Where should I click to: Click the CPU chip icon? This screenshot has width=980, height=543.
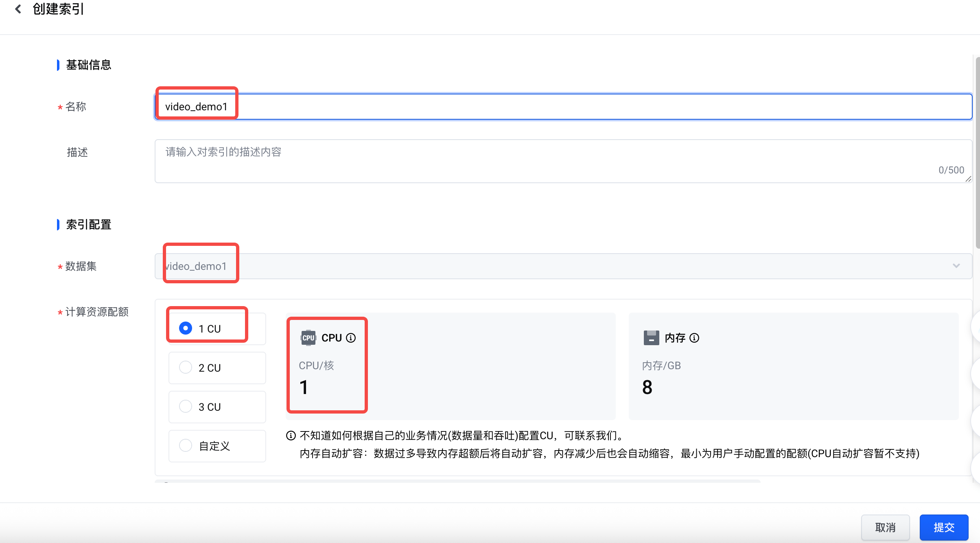pos(308,338)
